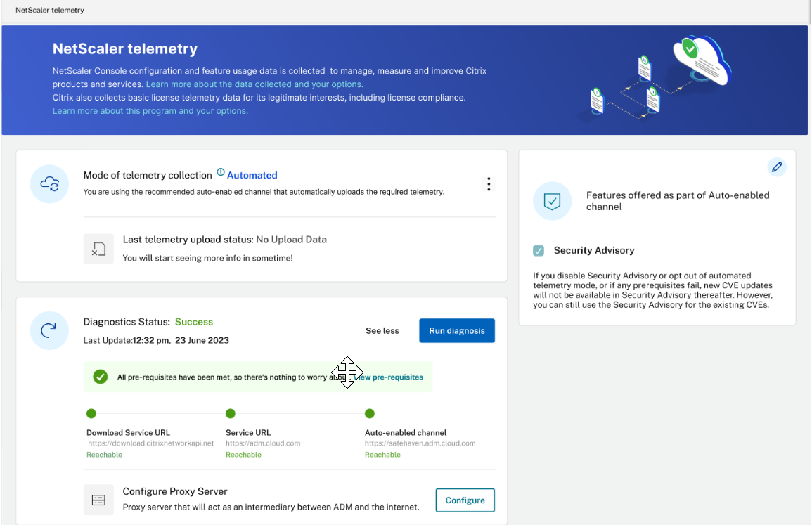Click Reachable status under Service URL
Image resolution: width=812 pixels, height=525 pixels.
coord(243,455)
